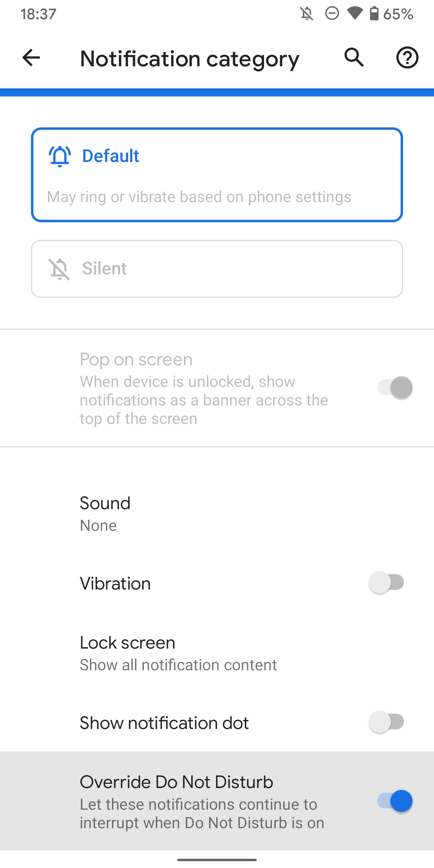Select the Default importance option

tap(217, 174)
